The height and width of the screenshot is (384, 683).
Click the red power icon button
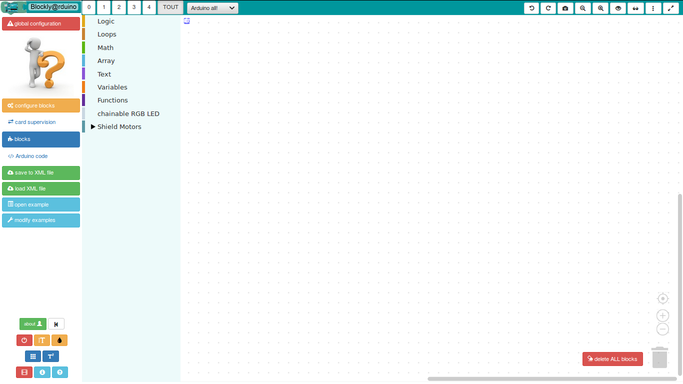point(24,340)
